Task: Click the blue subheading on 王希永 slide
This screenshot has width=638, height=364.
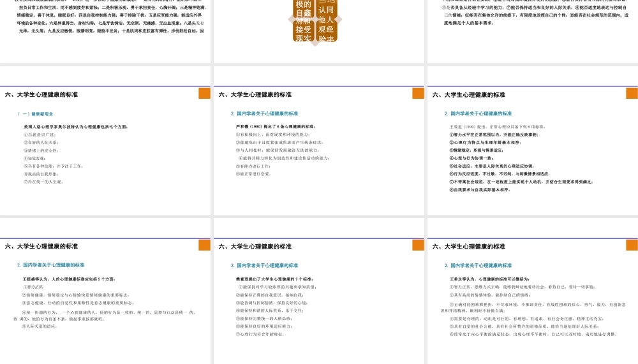Action: tap(478, 265)
